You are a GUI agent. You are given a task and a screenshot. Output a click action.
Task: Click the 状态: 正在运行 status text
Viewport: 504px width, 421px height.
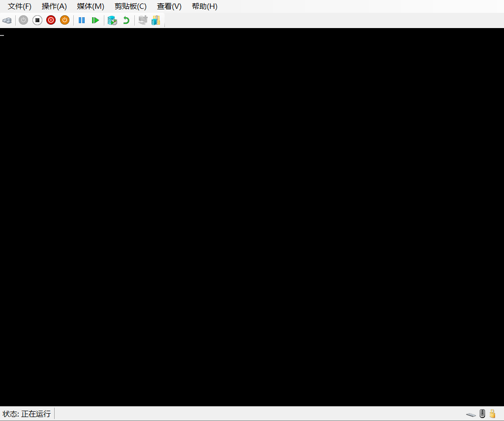tap(27, 414)
